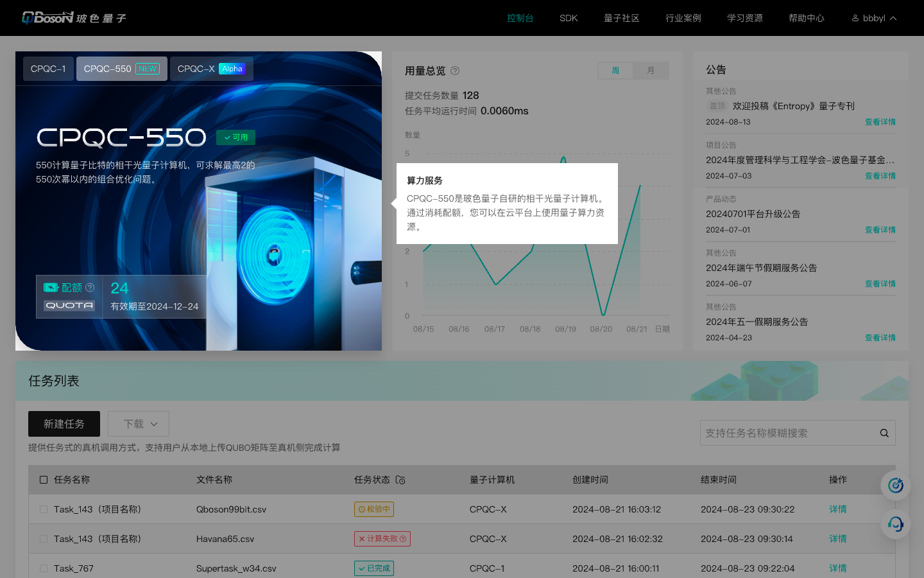Switch usage chart to 周 view
Screen dimensions: 924x578
[x=615, y=71]
